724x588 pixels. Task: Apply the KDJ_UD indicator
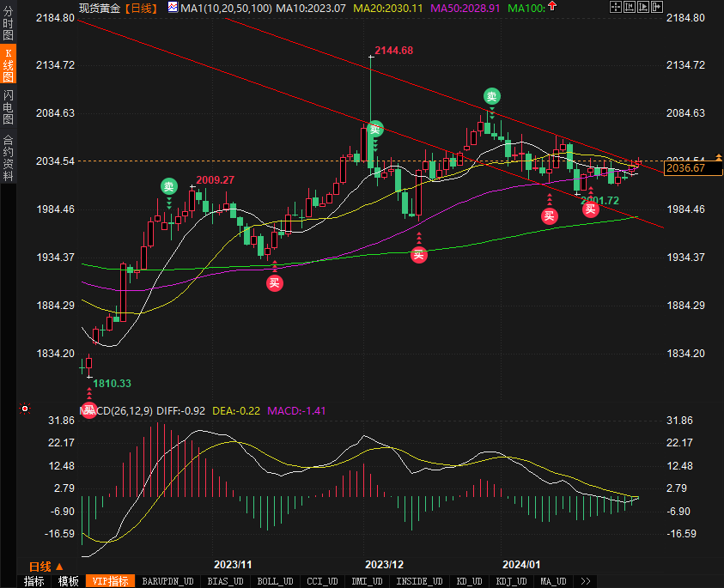coord(511,581)
